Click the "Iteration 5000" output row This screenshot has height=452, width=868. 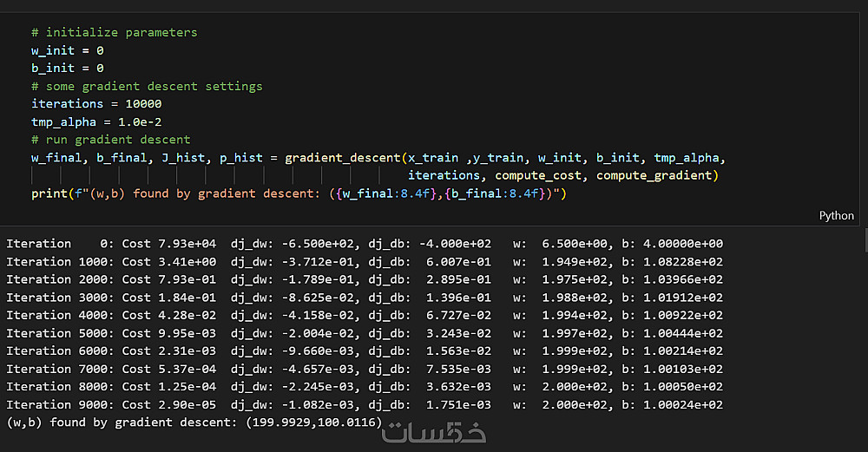point(365,333)
